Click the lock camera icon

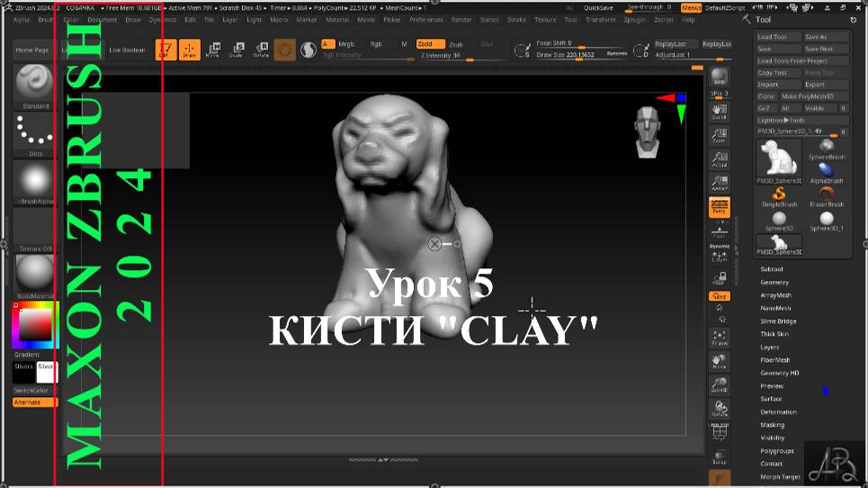click(x=719, y=277)
